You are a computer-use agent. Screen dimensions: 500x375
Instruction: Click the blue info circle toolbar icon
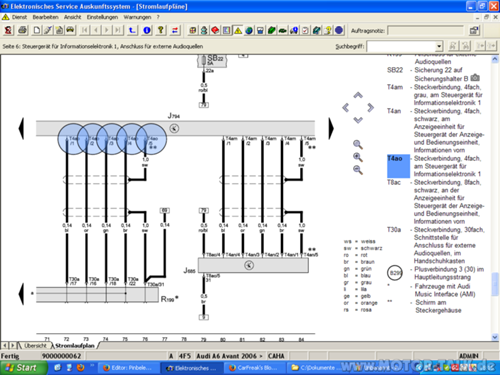(x=147, y=30)
